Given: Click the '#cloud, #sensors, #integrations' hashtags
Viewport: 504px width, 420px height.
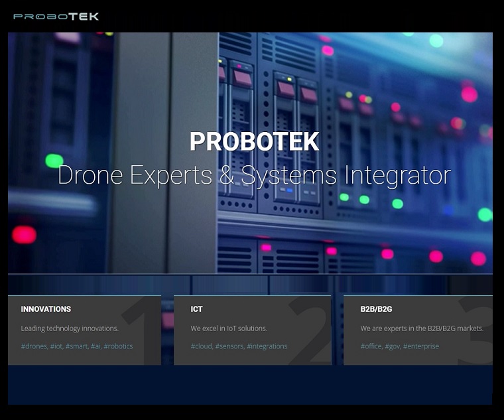Looking at the screenshot, I should 239,346.
